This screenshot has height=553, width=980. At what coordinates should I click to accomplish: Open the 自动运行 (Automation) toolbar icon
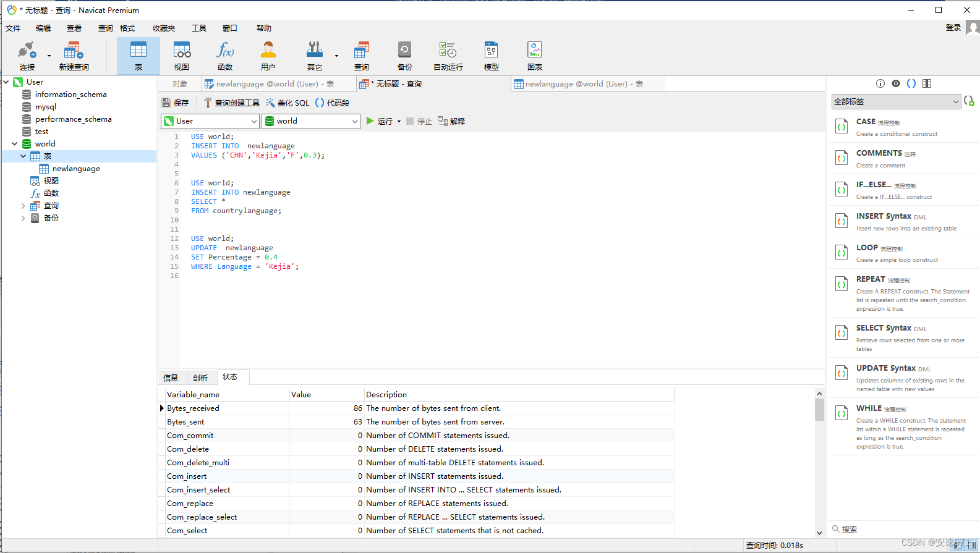[x=448, y=56]
